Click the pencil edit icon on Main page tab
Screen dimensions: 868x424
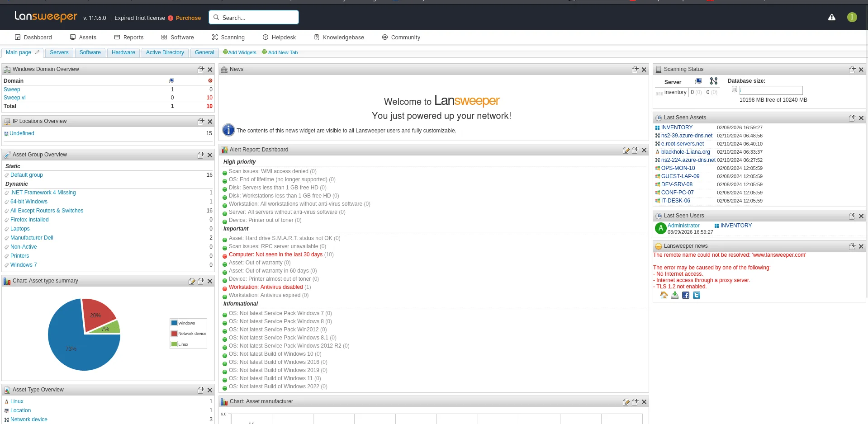pos(38,52)
